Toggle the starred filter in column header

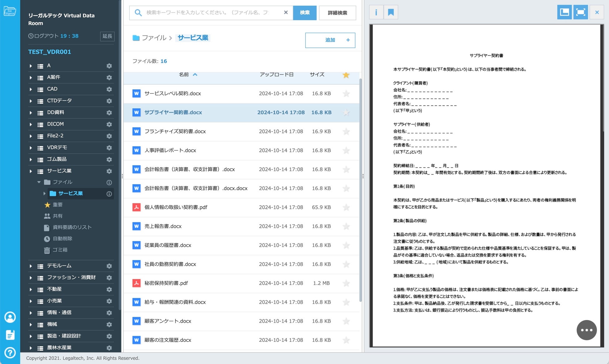click(x=346, y=75)
